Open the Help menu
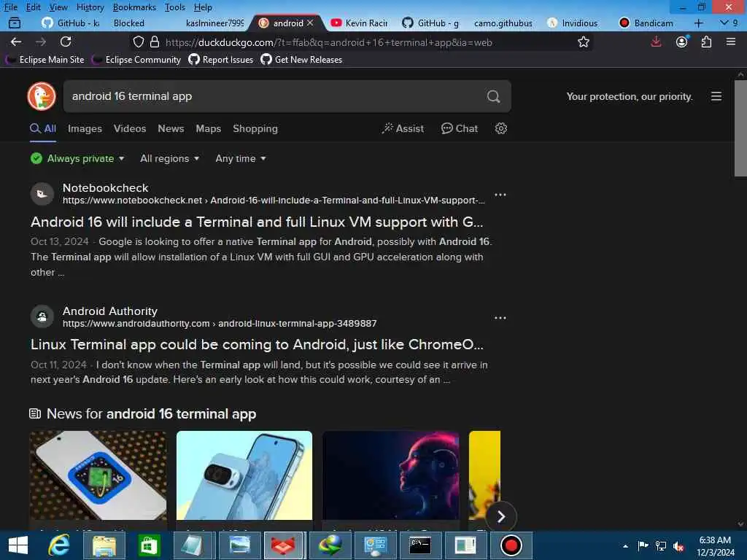Screen dimensions: 747x560 tap(203, 7)
